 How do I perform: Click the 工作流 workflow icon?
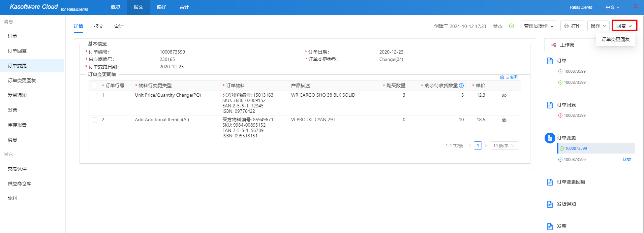point(553,45)
